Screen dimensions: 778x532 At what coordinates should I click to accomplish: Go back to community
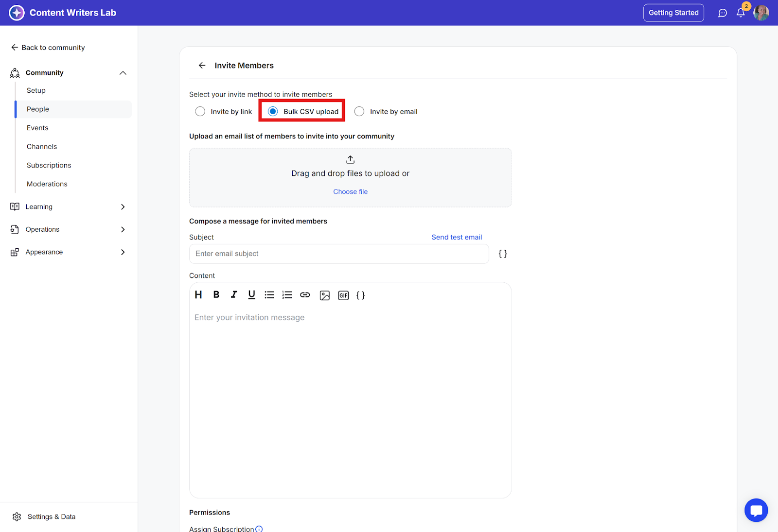[x=48, y=48]
